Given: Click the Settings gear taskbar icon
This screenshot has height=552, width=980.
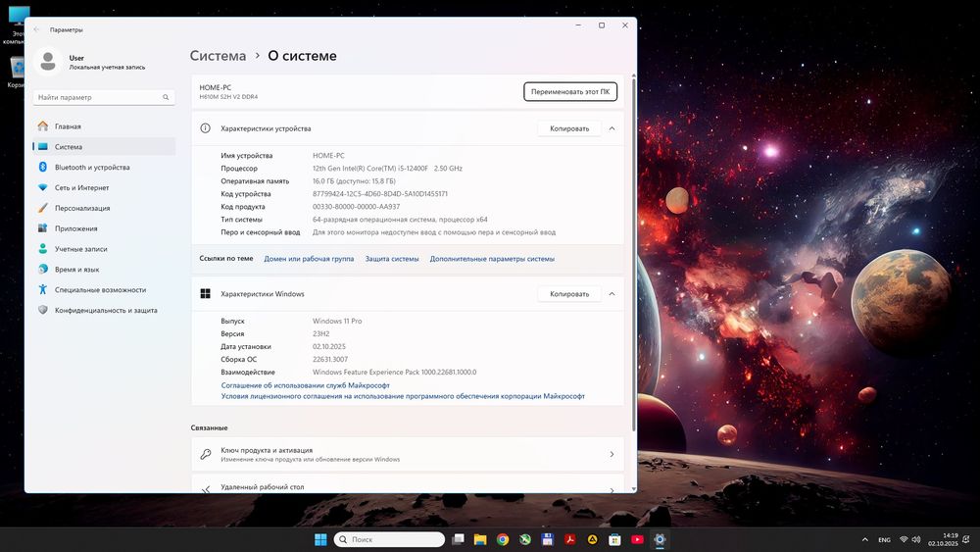Looking at the screenshot, I should [x=660, y=539].
